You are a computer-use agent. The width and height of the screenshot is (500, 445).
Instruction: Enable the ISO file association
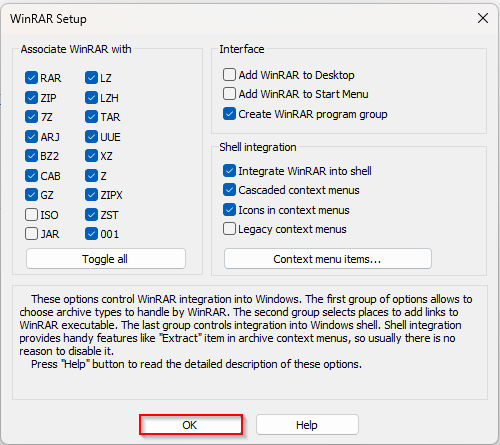tap(31, 215)
